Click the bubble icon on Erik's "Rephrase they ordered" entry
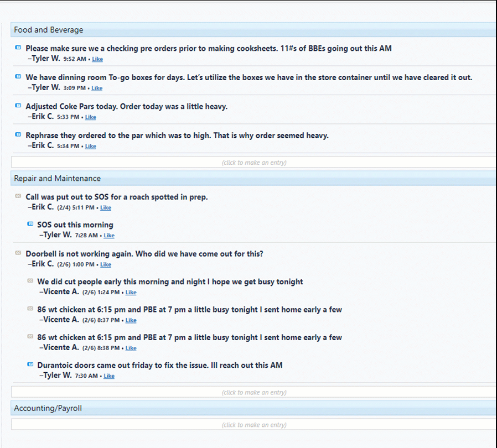497x448 pixels. pos(17,134)
